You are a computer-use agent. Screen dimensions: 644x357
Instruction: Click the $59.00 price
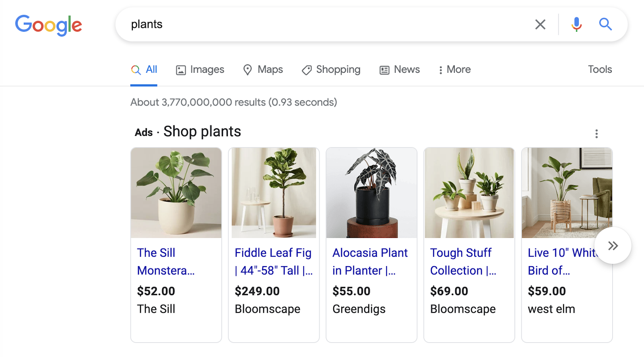(547, 291)
